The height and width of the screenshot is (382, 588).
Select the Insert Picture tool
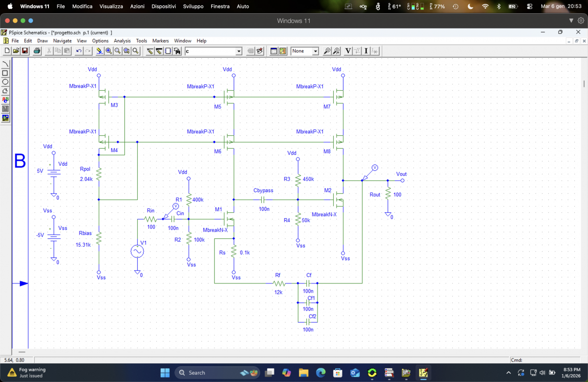click(5, 118)
